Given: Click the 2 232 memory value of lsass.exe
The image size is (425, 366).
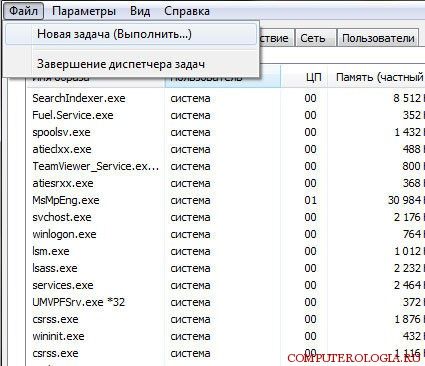Looking at the screenshot, I should point(407,268).
